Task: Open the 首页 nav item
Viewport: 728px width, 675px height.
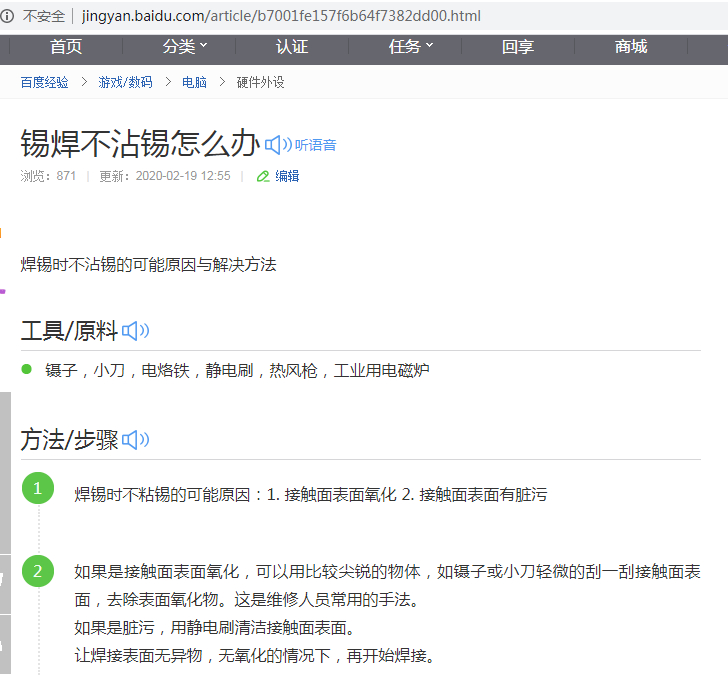Action: tap(66, 46)
